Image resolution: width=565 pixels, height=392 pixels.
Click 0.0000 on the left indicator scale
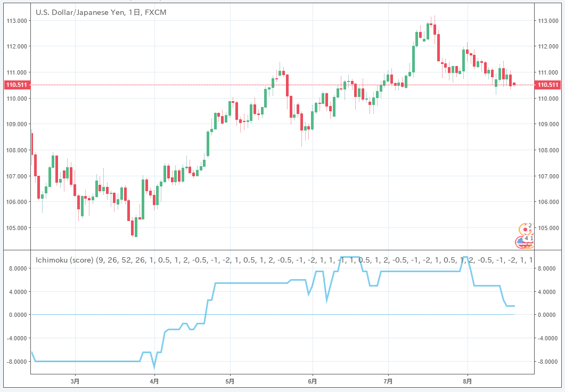pyautogui.click(x=17, y=315)
